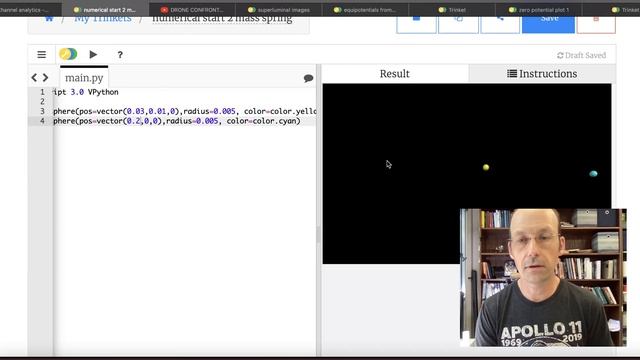Click the webcam video overlay
The height and width of the screenshot is (360, 640).
(543, 278)
